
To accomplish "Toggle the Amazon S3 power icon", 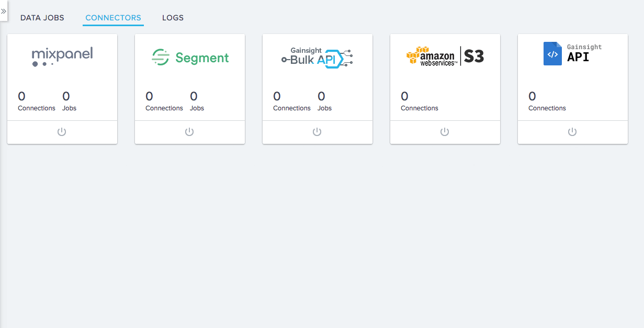I will (445, 132).
